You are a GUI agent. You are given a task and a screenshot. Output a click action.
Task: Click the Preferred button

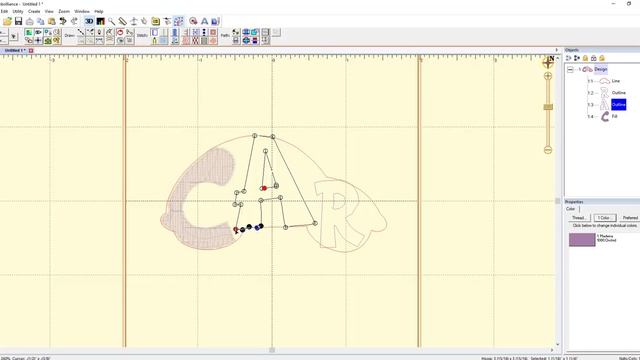tap(629, 218)
